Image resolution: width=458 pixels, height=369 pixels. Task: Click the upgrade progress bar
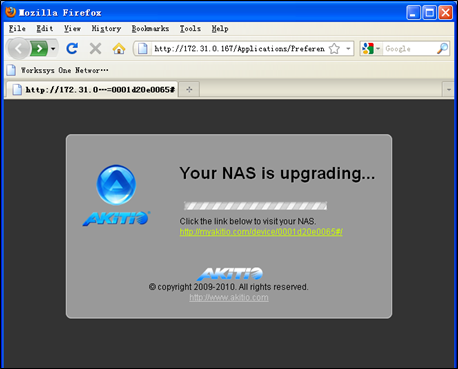click(256, 206)
